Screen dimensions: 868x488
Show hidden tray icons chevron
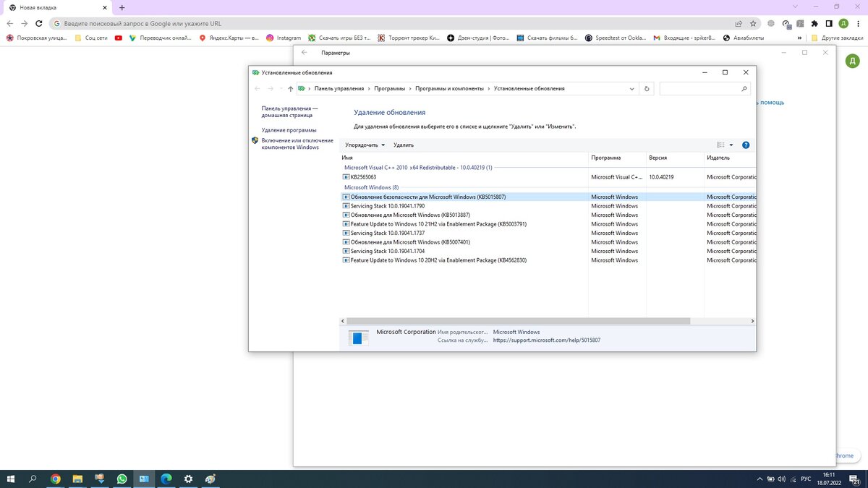point(758,479)
